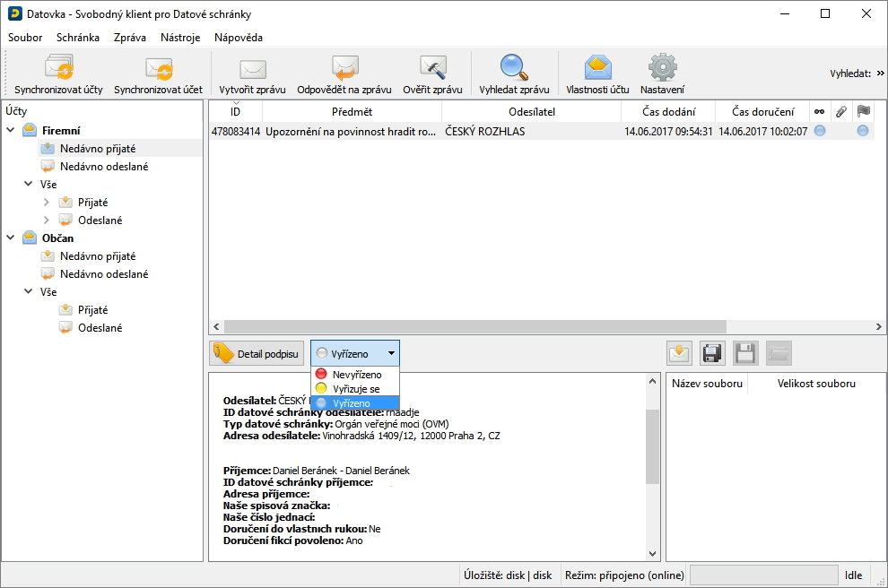Screen dimensions: 888x588
Task: Toggle read-status circle in message row
Action: point(820,131)
